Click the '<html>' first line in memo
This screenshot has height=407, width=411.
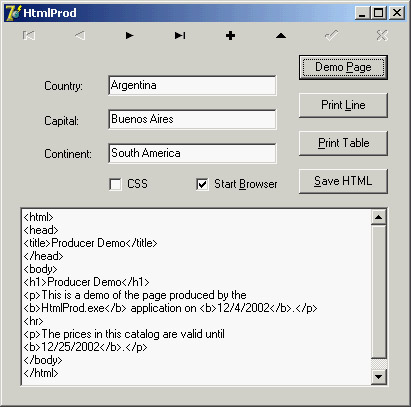click(38, 217)
